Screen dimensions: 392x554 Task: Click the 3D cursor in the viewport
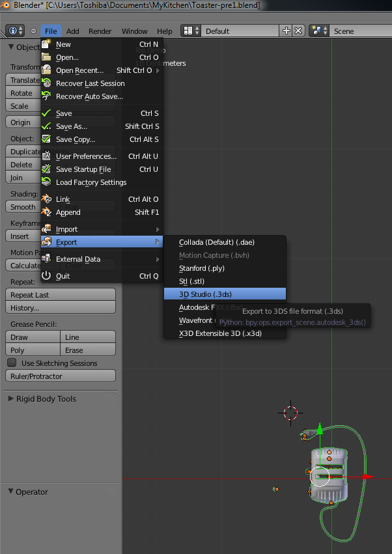[x=290, y=413]
